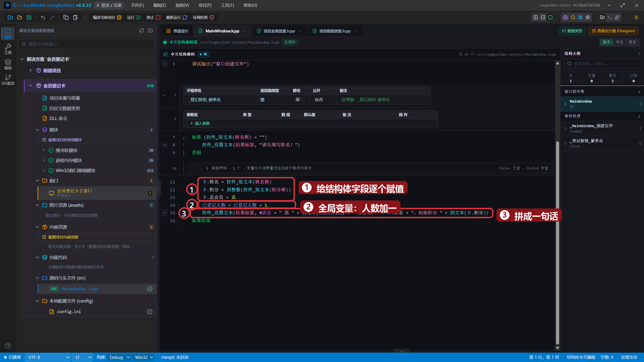Toggle the 静态 switch for 登记按钮_被单击
The image size is (644, 362).
click(x=299, y=100)
